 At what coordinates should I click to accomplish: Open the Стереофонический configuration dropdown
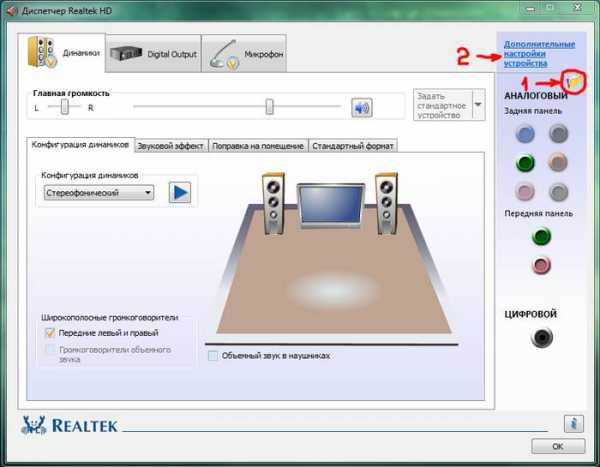pyautogui.click(x=99, y=193)
